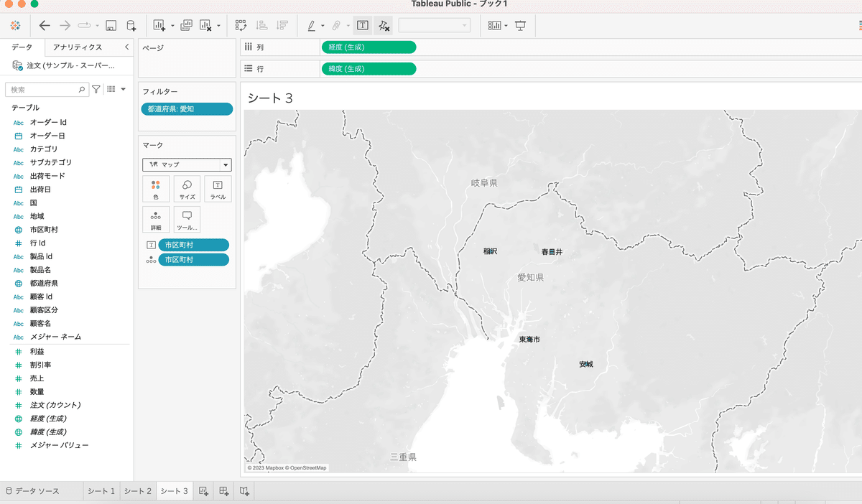Duplicate the current sheet

[x=186, y=26]
